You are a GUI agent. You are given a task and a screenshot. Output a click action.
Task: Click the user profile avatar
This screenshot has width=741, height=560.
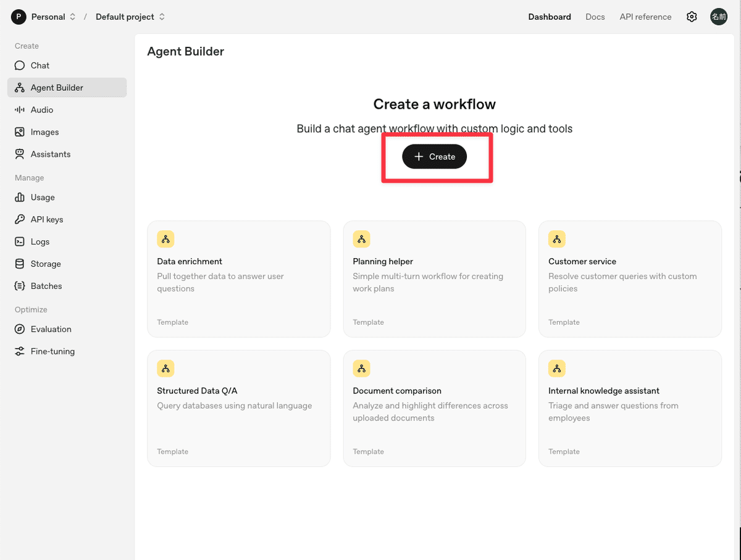[x=718, y=17]
